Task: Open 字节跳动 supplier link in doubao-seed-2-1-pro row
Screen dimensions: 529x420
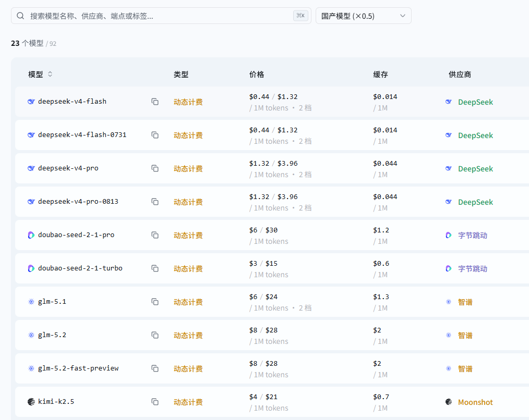Action: coord(472,236)
